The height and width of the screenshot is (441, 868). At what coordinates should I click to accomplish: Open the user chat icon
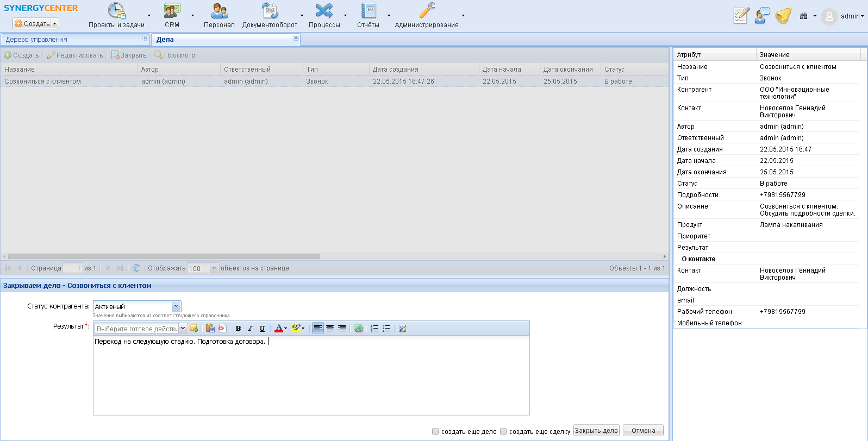[x=763, y=16]
